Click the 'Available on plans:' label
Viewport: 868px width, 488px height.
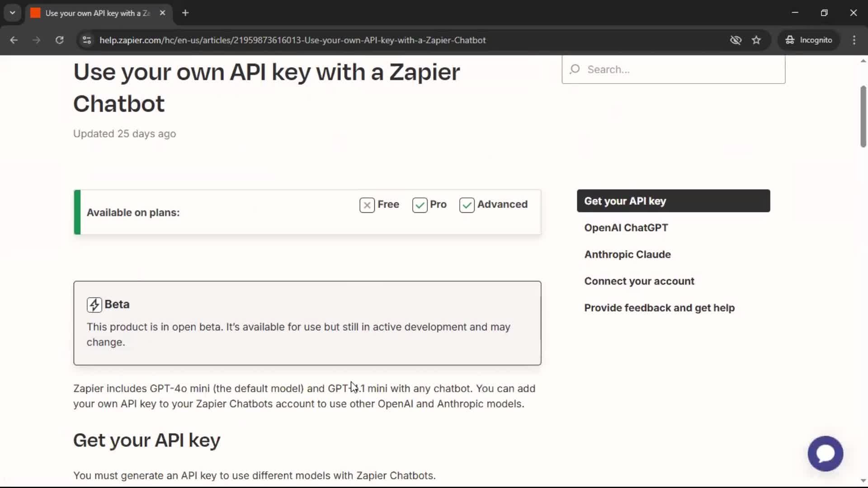click(x=133, y=212)
